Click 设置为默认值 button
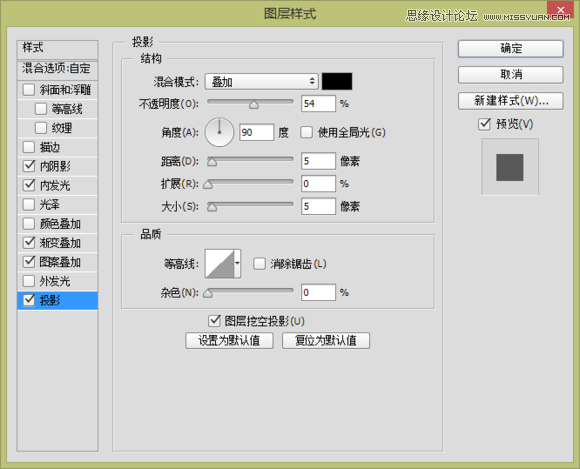The height and width of the screenshot is (469, 580). point(229,340)
